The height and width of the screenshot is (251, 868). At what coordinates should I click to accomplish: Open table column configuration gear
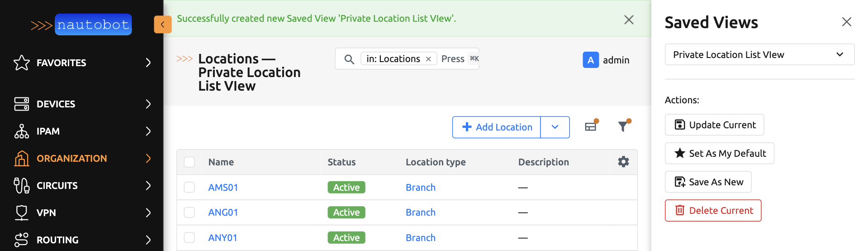click(x=623, y=162)
